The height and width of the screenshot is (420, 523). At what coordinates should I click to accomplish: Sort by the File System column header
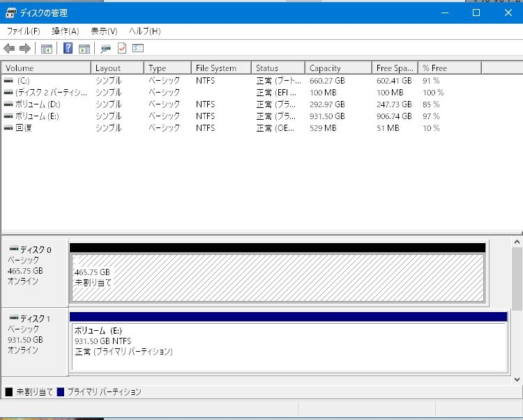click(221, 68)
